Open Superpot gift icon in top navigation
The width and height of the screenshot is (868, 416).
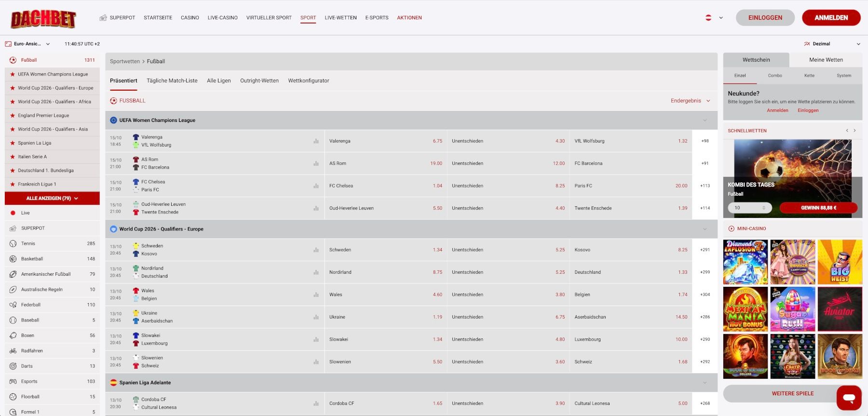pos(103,18)
